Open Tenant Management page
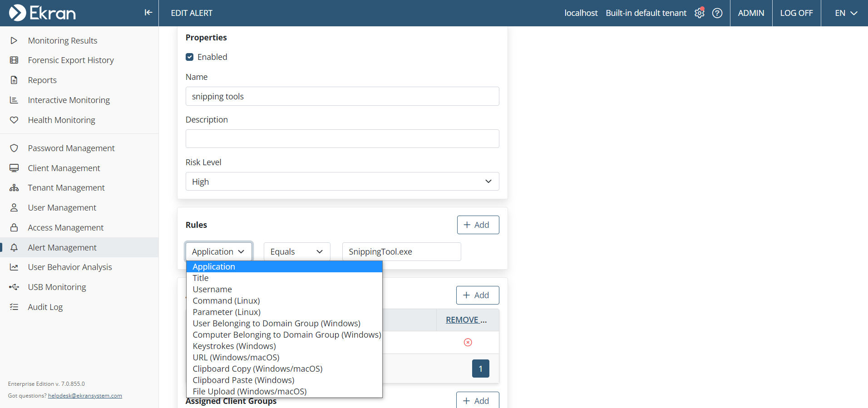The height and width of the screenshot is (408, 868). click(66, 187)
